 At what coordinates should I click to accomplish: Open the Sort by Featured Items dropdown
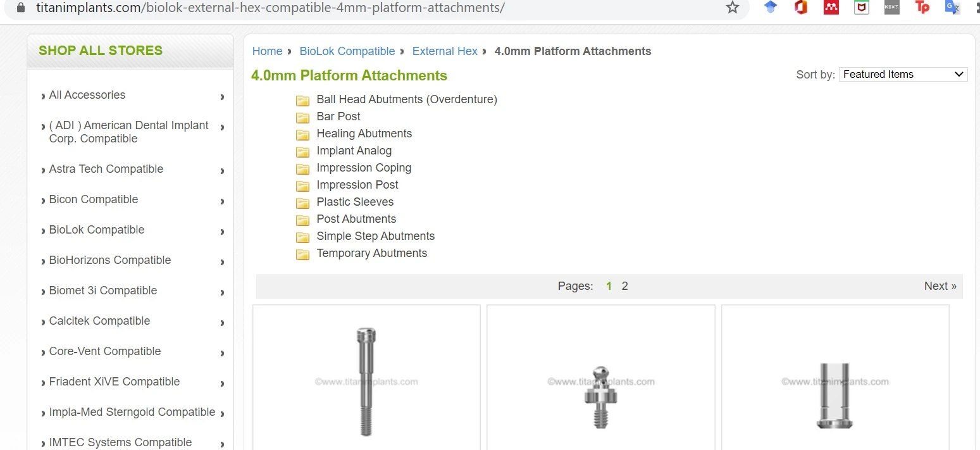903,74
